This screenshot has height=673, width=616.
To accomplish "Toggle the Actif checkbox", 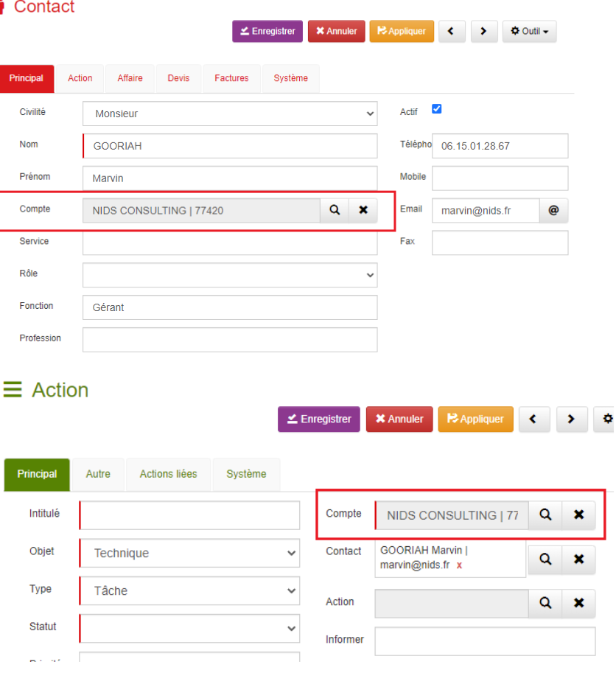I will [x=436, y=109].
